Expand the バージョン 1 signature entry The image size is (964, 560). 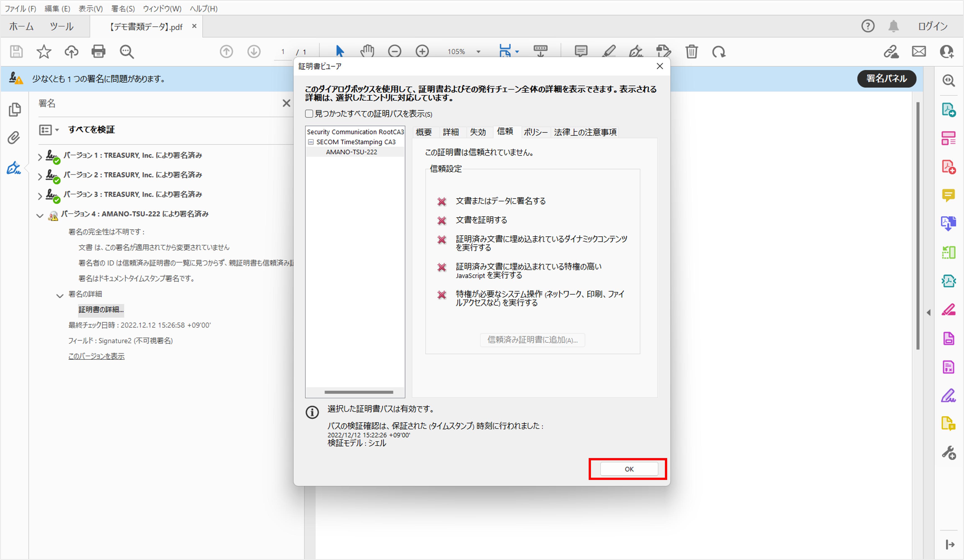(x=40, y=157)
